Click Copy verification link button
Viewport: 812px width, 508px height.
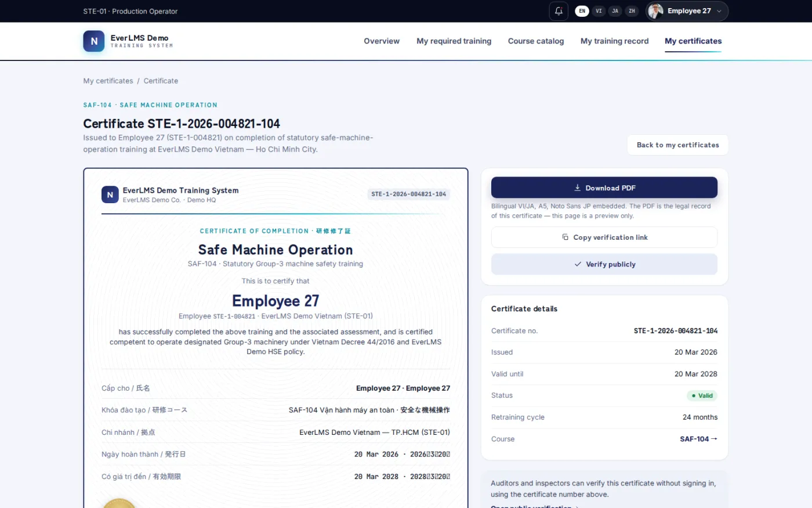[x=604, y=237]
